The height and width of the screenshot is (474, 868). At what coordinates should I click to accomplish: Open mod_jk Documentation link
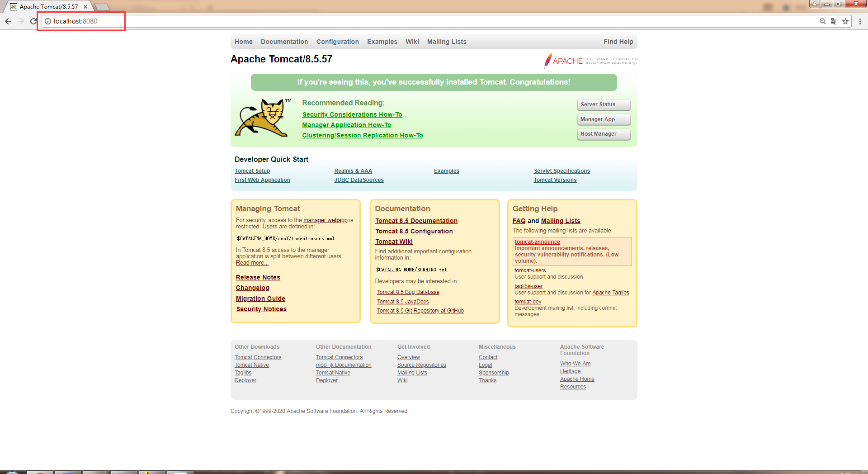(x=344, y=365)
